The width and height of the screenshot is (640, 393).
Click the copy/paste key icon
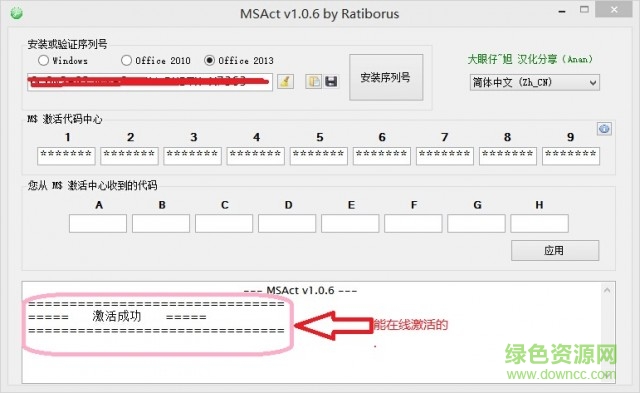pyautogui.click(x=313, y=81)
